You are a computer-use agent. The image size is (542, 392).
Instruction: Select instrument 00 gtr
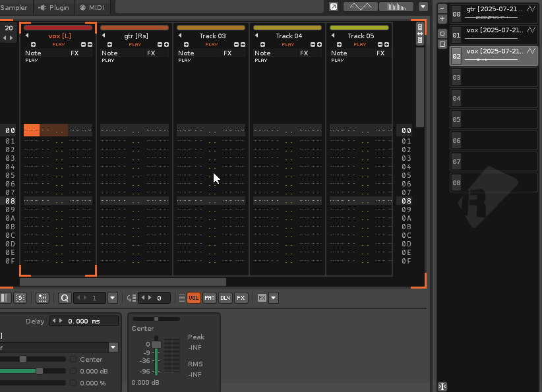pos(494,14)
